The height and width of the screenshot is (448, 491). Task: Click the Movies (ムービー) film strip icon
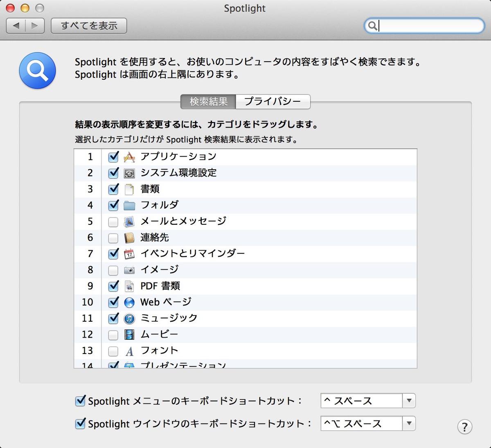click(x=129, y=335)
